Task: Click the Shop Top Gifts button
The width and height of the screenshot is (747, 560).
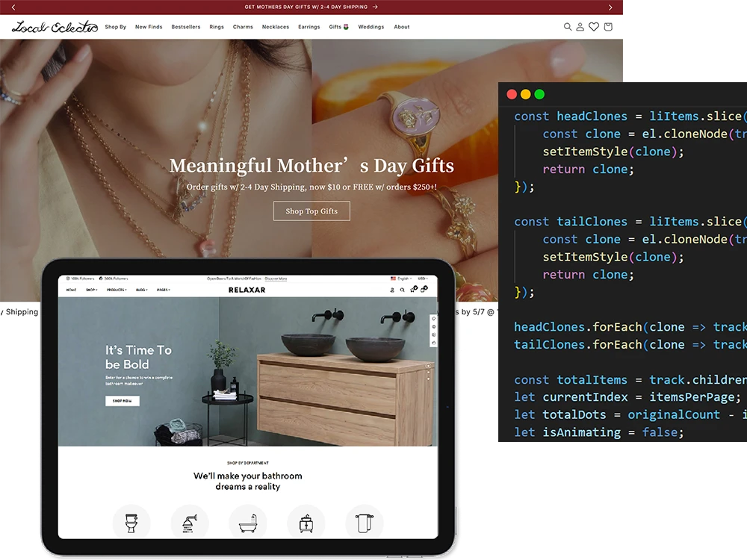Action: pos(311,211)
